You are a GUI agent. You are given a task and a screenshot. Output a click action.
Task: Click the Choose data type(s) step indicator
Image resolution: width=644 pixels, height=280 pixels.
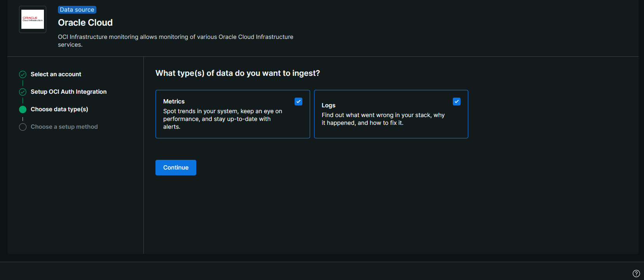point(23,109)
